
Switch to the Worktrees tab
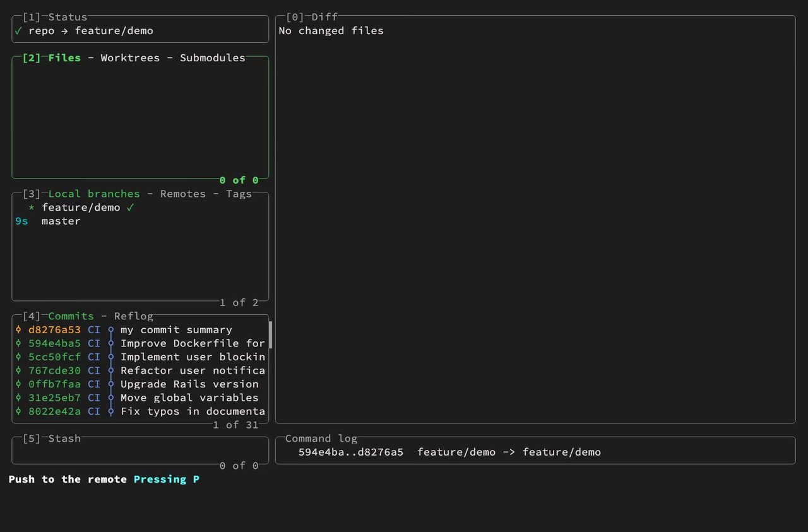[130, 58]
